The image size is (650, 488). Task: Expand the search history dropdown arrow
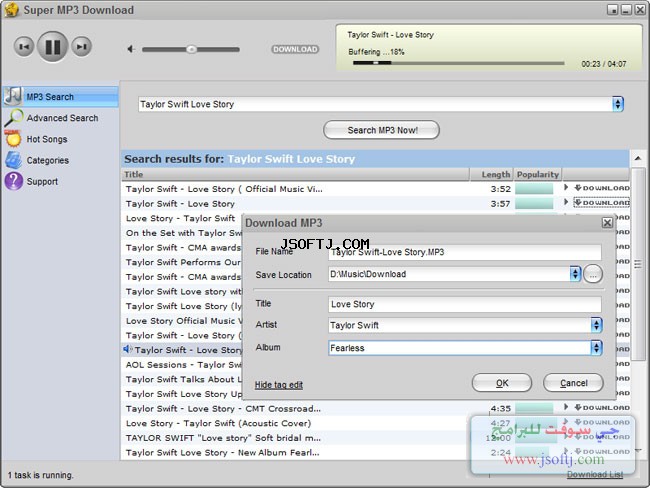[x=618, y=104]
